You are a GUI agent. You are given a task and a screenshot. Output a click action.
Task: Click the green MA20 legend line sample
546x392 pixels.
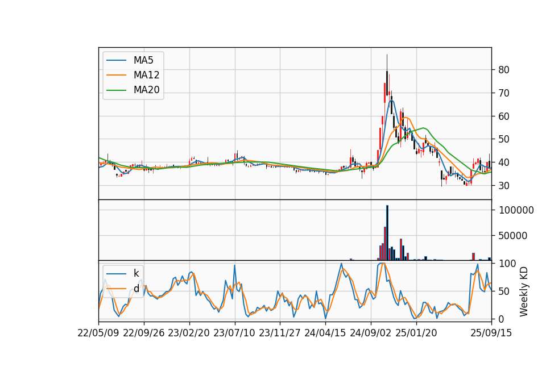click(x=116, y=90)
